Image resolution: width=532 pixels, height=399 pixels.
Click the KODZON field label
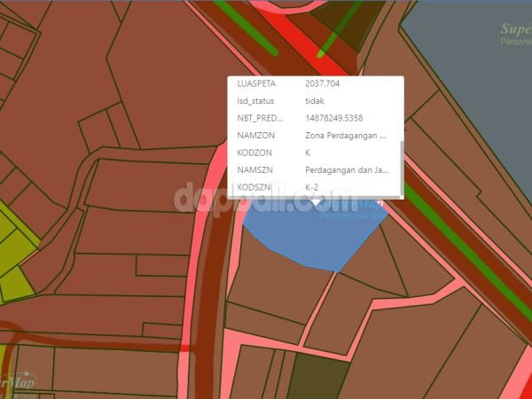point(255,153)
